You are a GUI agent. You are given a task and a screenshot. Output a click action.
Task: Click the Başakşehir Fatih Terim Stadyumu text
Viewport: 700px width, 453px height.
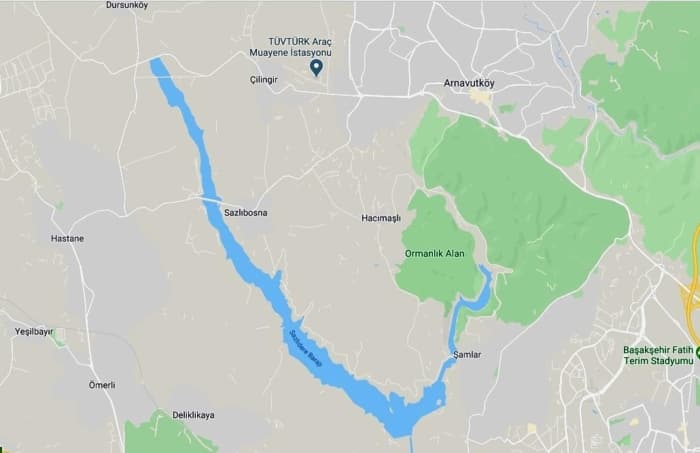[658, 355]
